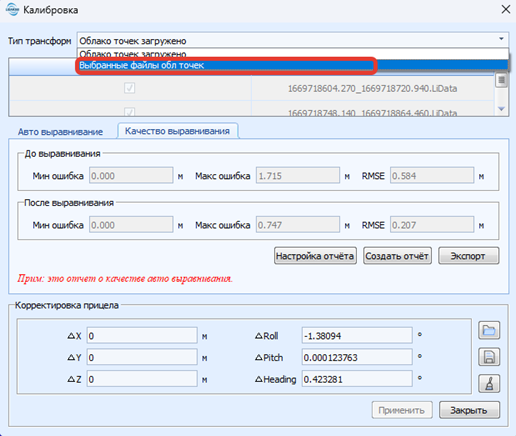Expand the Тип трансформ dropdown arrow
516x436 pixels.
(501, 39)
